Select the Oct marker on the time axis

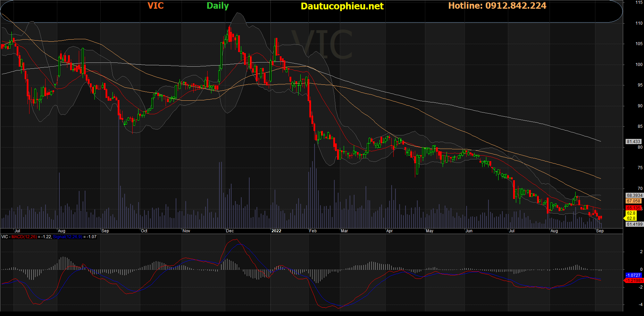(x=144, y=231)
